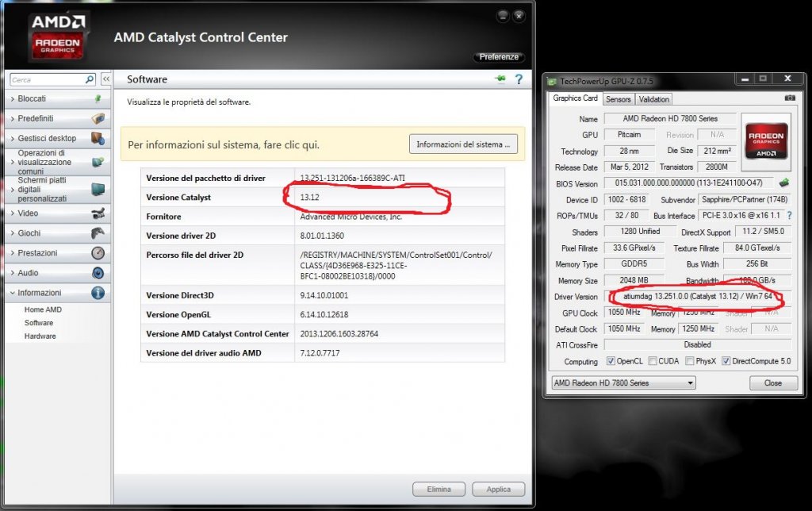Screen dimensions: 812x511
Task: Click the search magnifier icon in Catalyst sidebar
Action: [x=90, y=79]
